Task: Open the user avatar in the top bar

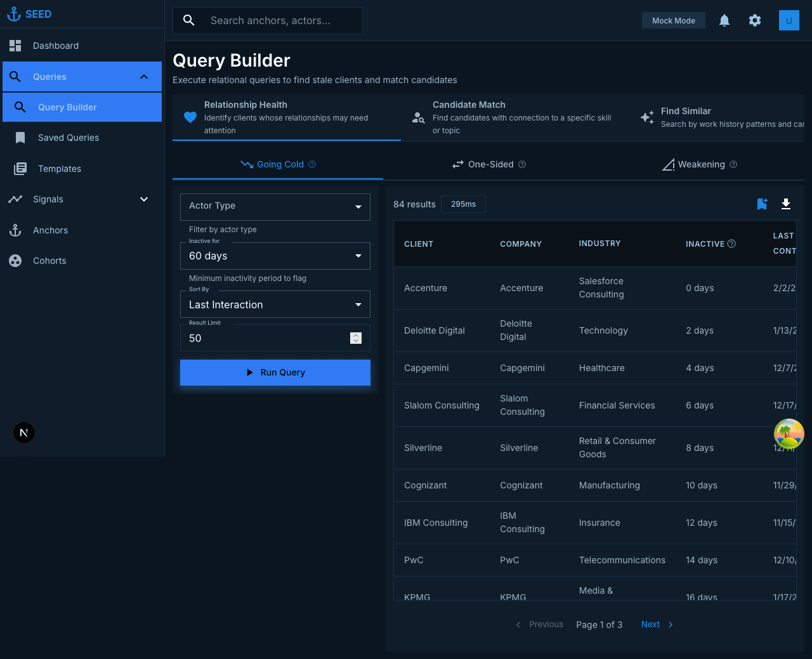Action: point(789,20)
